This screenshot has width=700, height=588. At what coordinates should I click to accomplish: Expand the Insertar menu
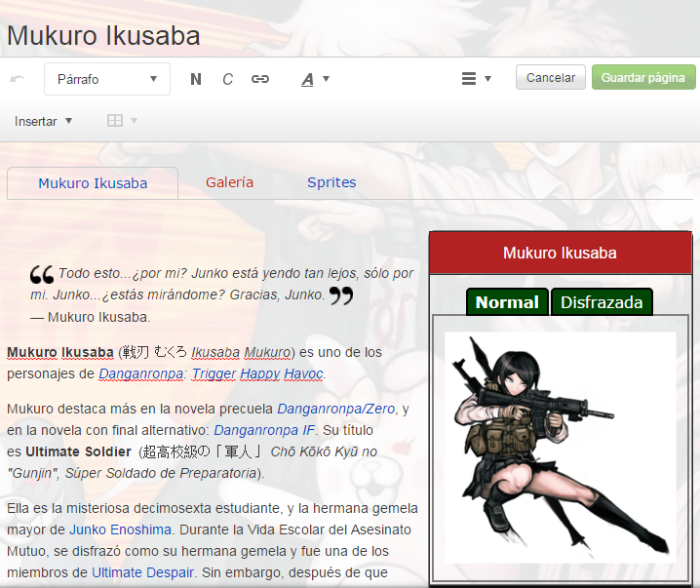[x=43, y=121]
